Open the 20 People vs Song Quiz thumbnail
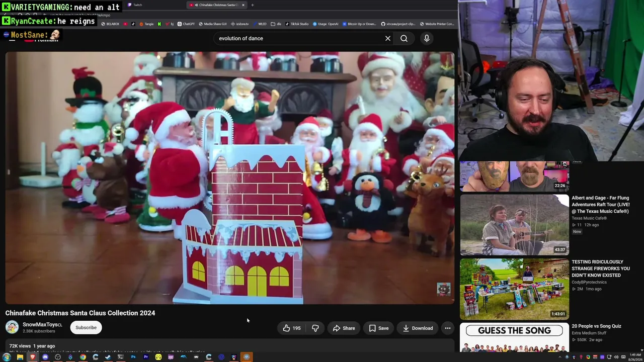 pos(514,337)
